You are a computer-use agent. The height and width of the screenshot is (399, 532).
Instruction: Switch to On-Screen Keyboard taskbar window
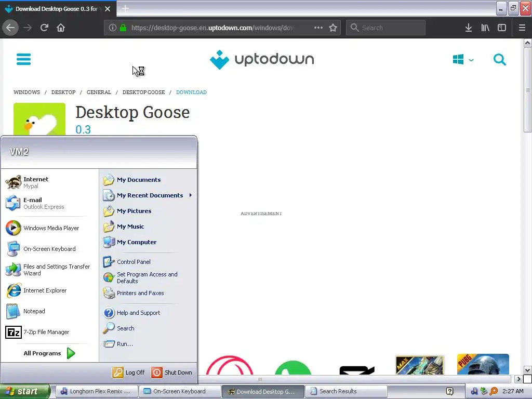180,391
